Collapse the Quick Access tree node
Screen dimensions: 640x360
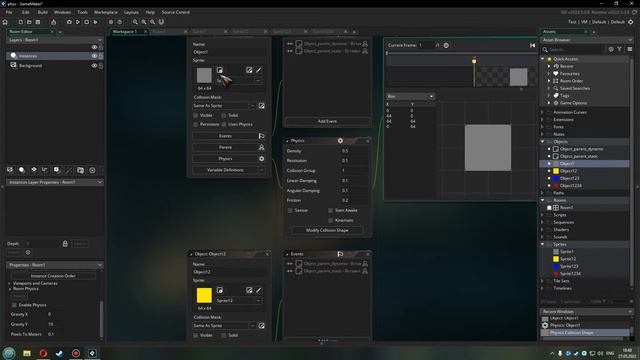click(543, 59)
